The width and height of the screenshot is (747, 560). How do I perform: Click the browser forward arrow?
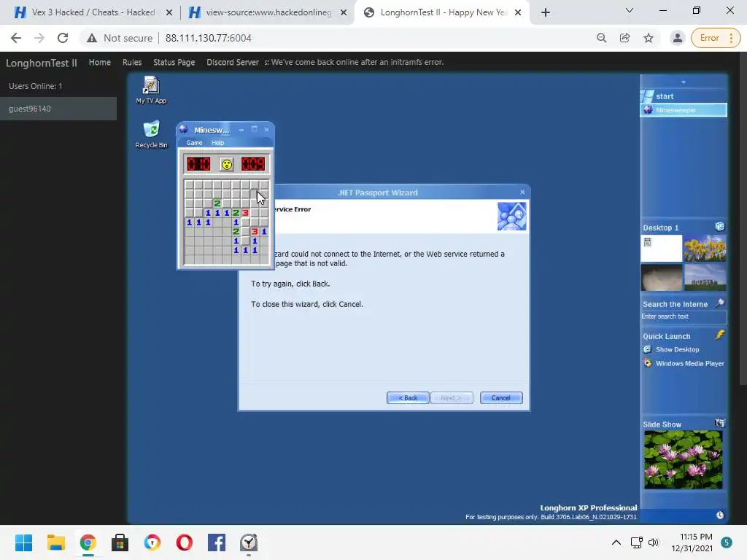pyautogui.click(x=39, y=38)
